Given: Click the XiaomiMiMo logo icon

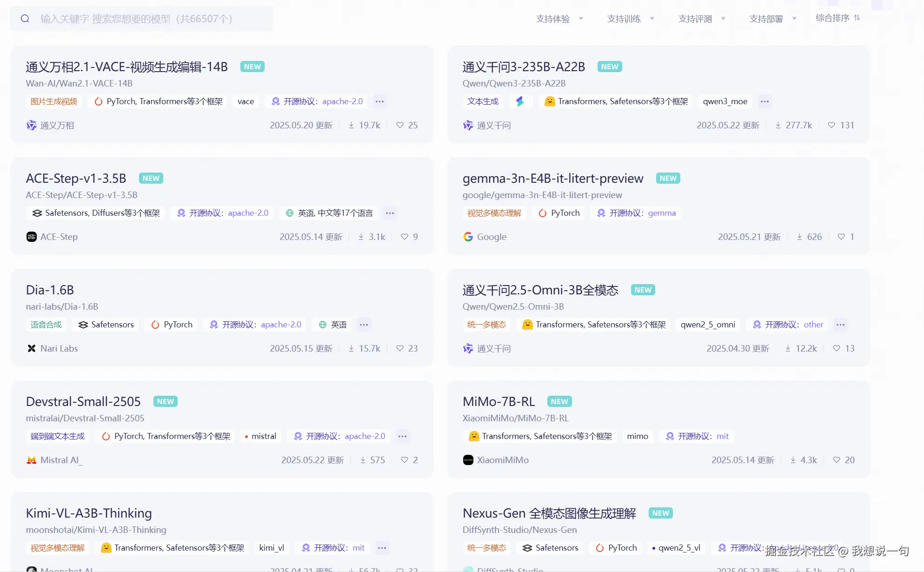Looking at the screenshot, I should [468, 460].
